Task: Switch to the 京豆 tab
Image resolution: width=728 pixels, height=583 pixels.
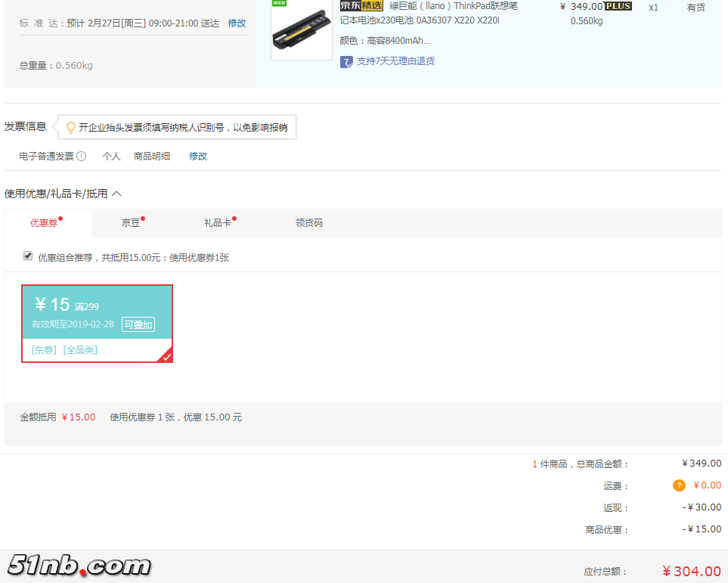Action: [131, 223]
